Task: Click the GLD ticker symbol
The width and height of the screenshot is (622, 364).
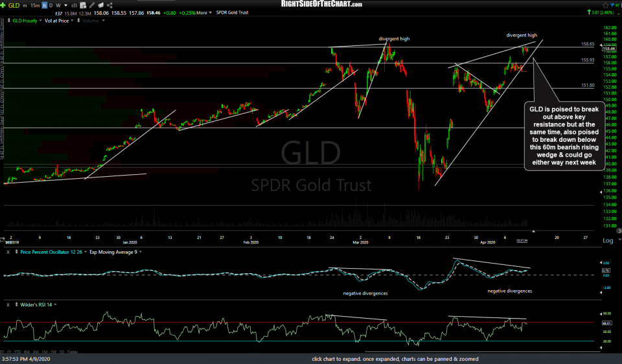Action: pos(14,6)
